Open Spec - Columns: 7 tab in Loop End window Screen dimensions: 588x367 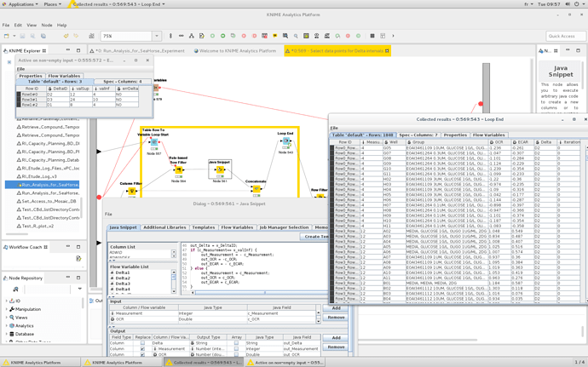coord(418,135)
